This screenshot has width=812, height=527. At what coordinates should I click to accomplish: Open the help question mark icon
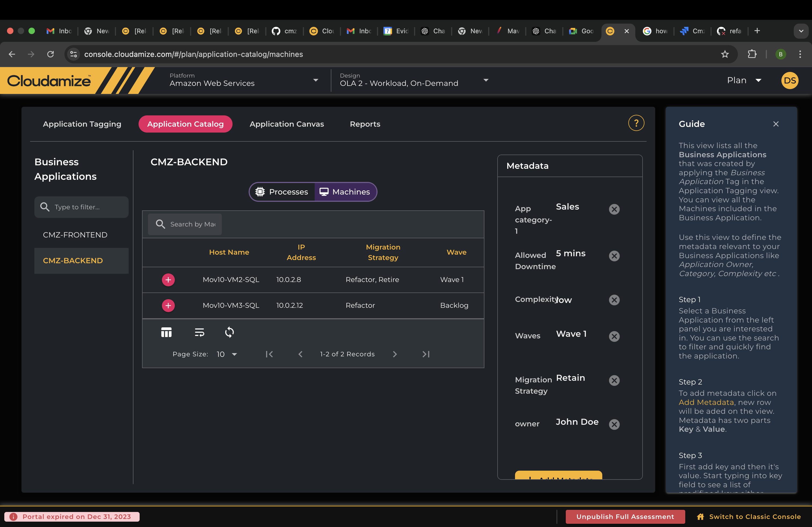point(636,123)
